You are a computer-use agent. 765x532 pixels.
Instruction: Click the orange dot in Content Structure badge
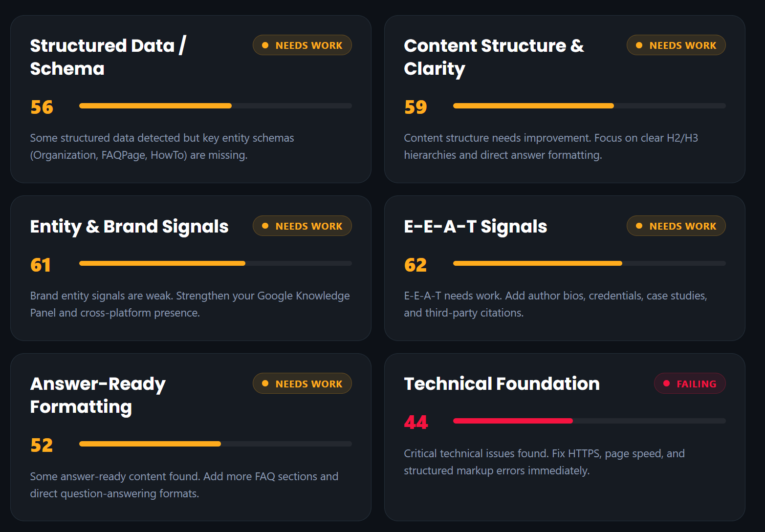pos(639,45)
